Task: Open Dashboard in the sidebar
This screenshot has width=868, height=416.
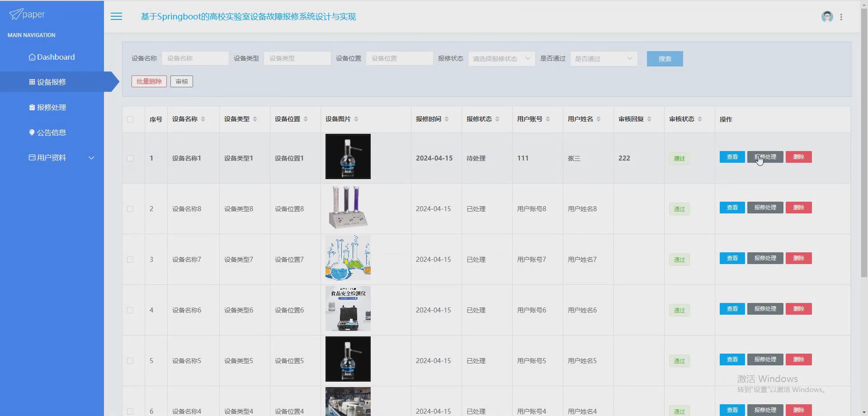Action: tap(52, 57)
